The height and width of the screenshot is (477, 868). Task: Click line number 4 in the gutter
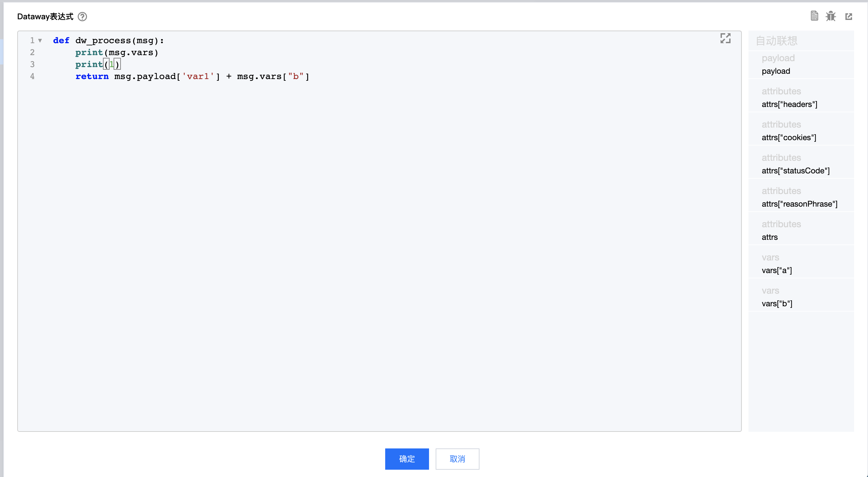click(x=32, y=76)
